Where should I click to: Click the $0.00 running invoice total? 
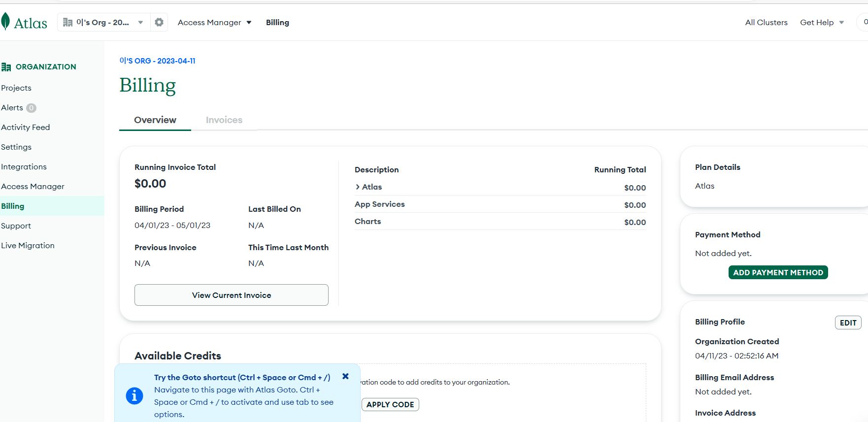pos(150,184)
